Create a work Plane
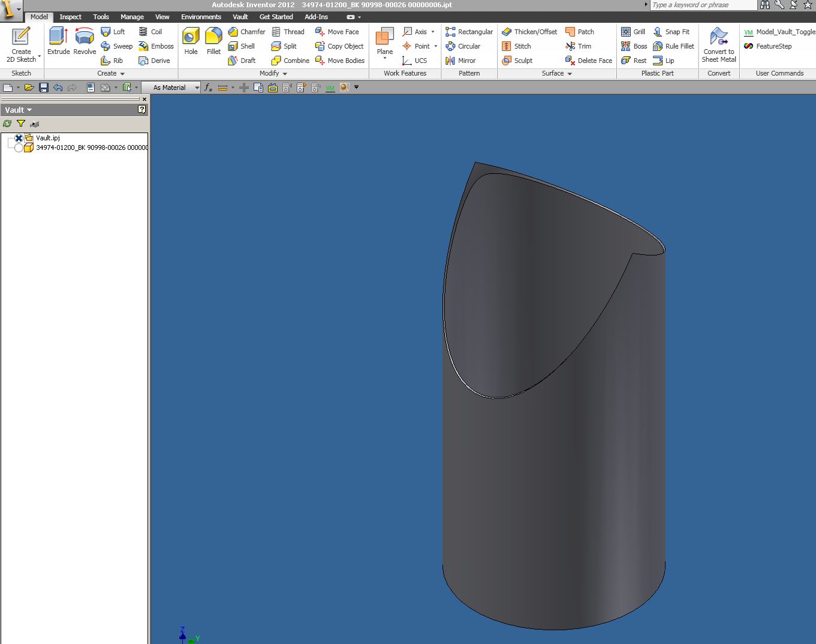 384,40
